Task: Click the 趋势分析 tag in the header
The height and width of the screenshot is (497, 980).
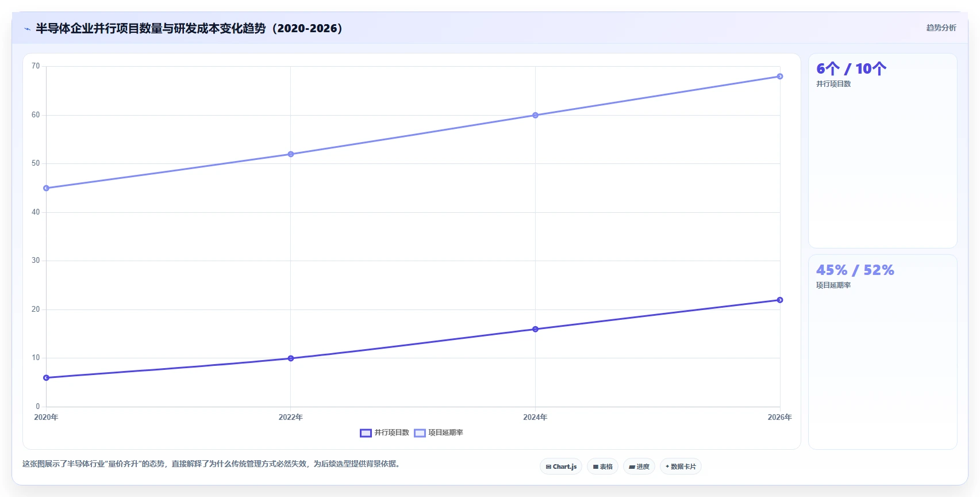Action: [x=941, y=28]
